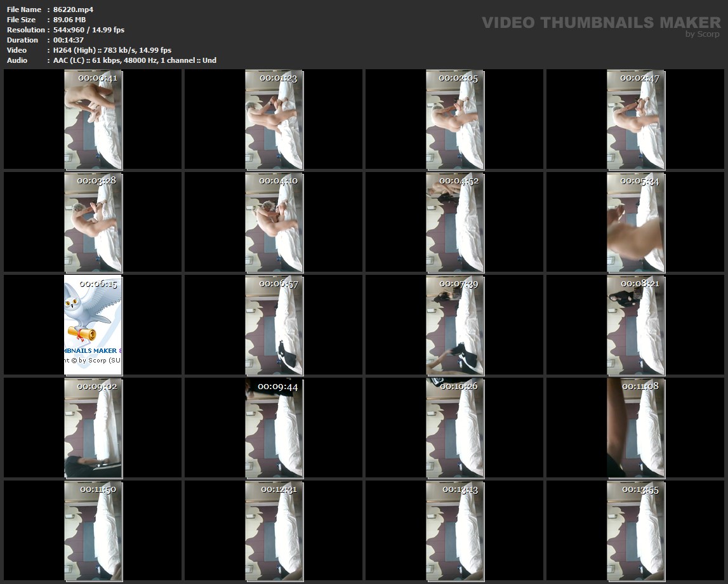Select the thumbnail at 00:06:57
The image size is (728, 584).
274,325
